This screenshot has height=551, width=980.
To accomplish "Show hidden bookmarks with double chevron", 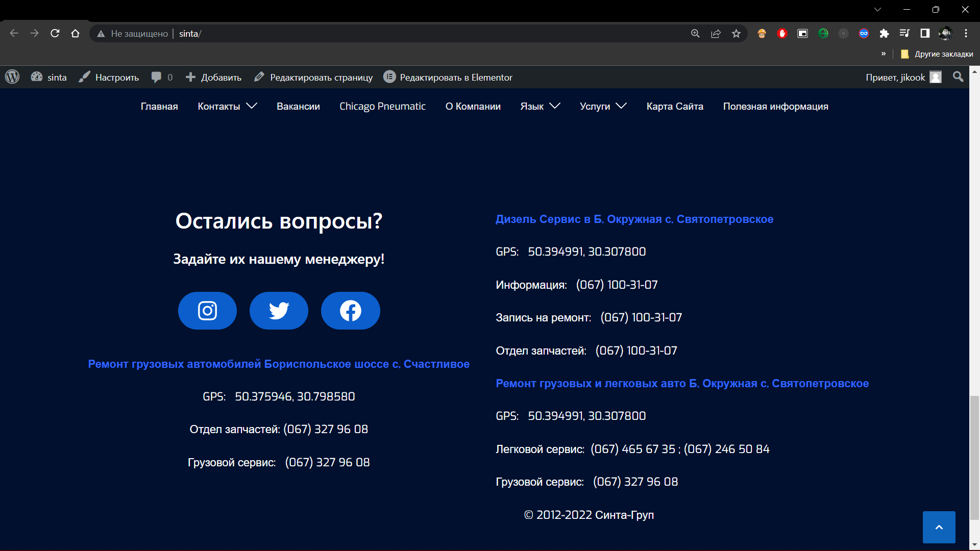I will coord(884,54).
